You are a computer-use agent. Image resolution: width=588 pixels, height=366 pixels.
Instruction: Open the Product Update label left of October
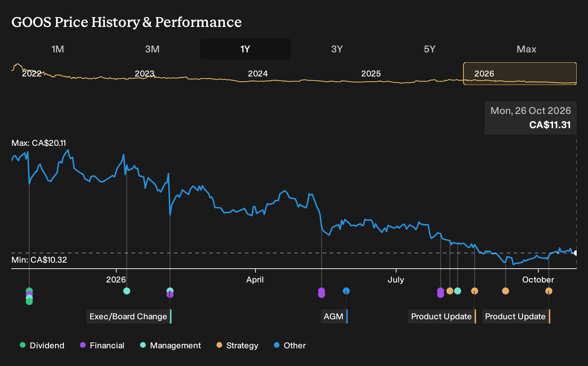click(442, 316)
